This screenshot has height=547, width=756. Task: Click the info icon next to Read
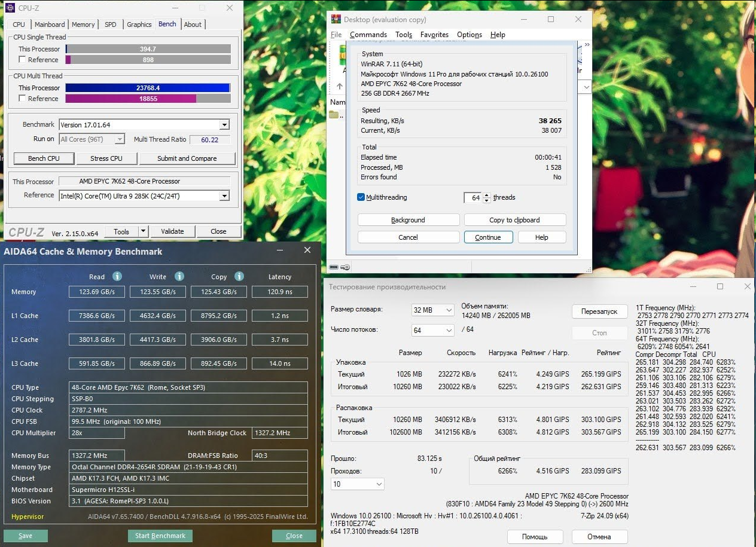117,276
